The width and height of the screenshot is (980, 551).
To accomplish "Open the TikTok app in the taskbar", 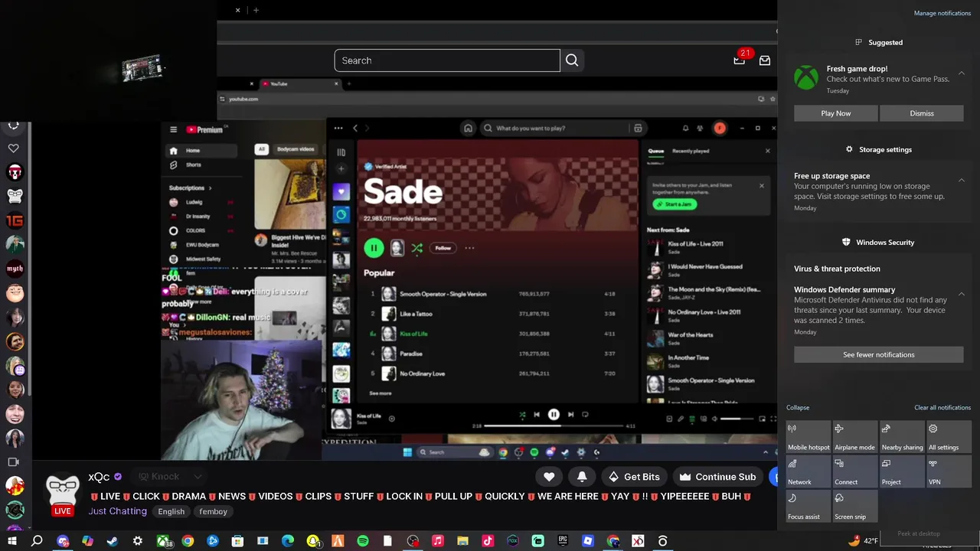I will (x=488, y=541).
